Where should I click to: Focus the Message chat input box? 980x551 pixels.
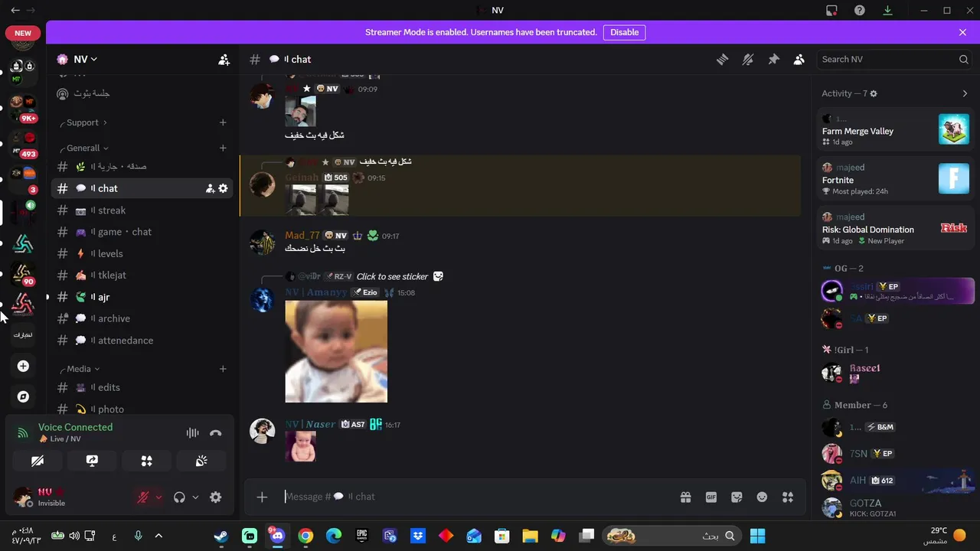475,497
